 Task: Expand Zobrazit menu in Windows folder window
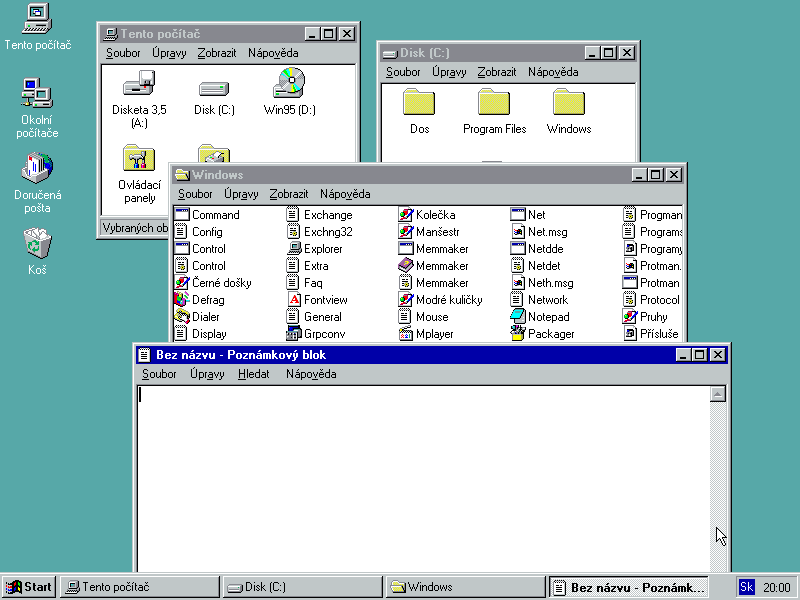pyautogui.click(x=288, y=194)
